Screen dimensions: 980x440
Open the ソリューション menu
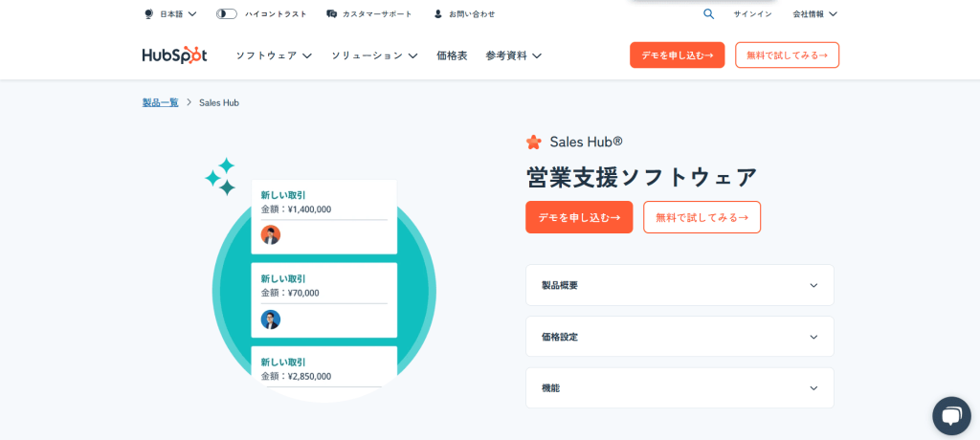click(x=374, y=55)
